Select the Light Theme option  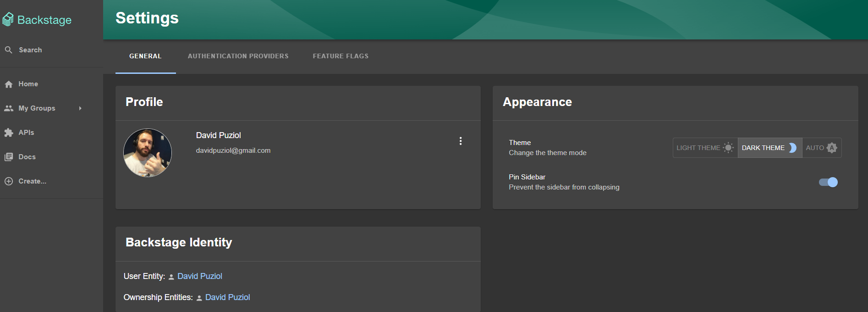coord(705,148)
